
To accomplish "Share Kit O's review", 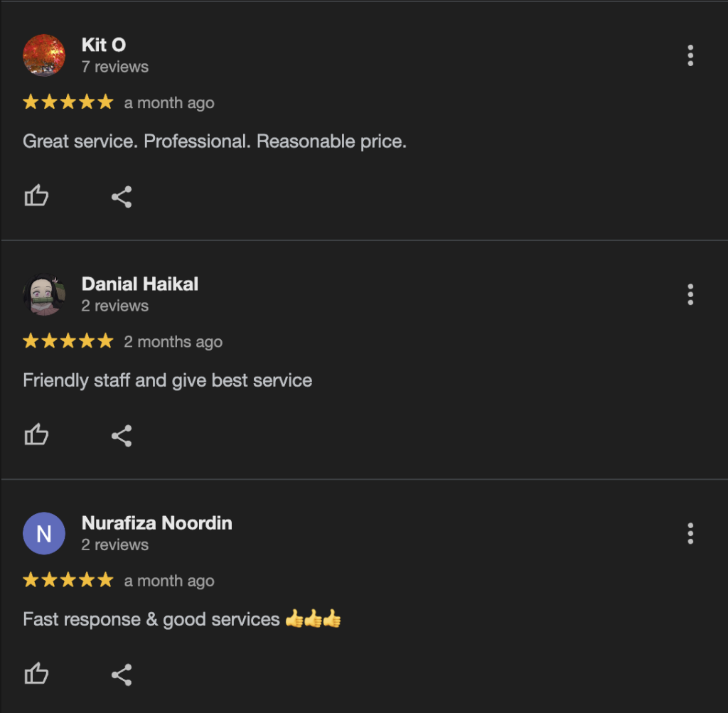I will click(122, 197).
